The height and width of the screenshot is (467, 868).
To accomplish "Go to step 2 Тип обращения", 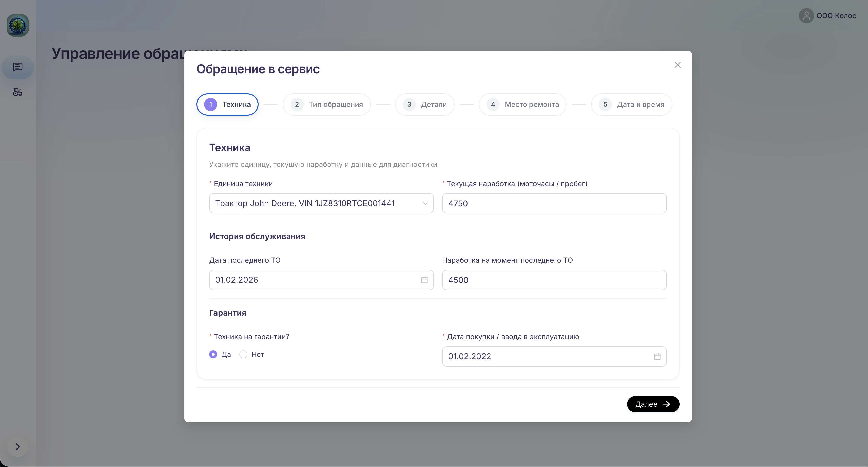I will (x=326, y=104).
